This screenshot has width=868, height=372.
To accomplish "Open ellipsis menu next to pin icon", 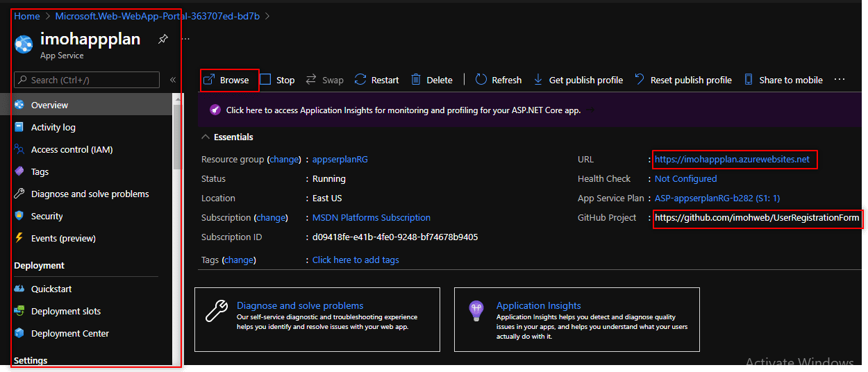I will (185, 39).
